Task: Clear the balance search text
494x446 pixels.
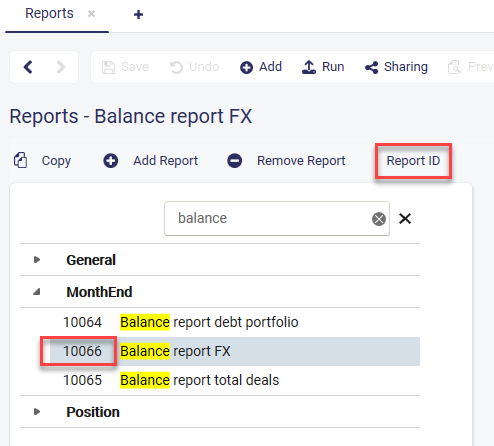Action: tap(379, 219)
